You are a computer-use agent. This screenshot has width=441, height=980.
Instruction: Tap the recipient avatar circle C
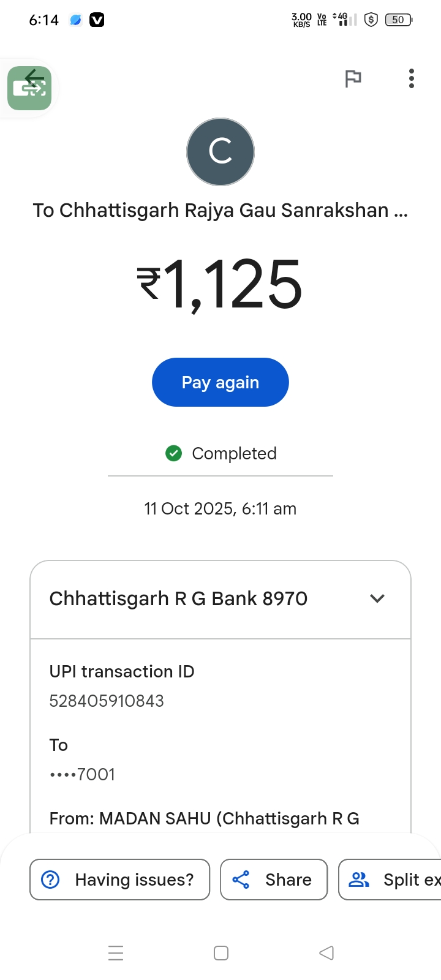tap(221, 152)
